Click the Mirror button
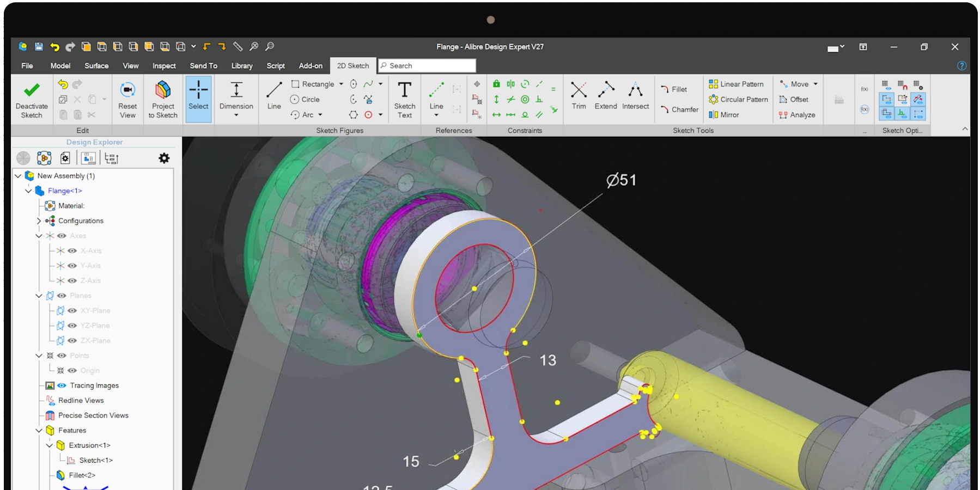This screenshot has height=490, width=980. click(x=724, y=115)
